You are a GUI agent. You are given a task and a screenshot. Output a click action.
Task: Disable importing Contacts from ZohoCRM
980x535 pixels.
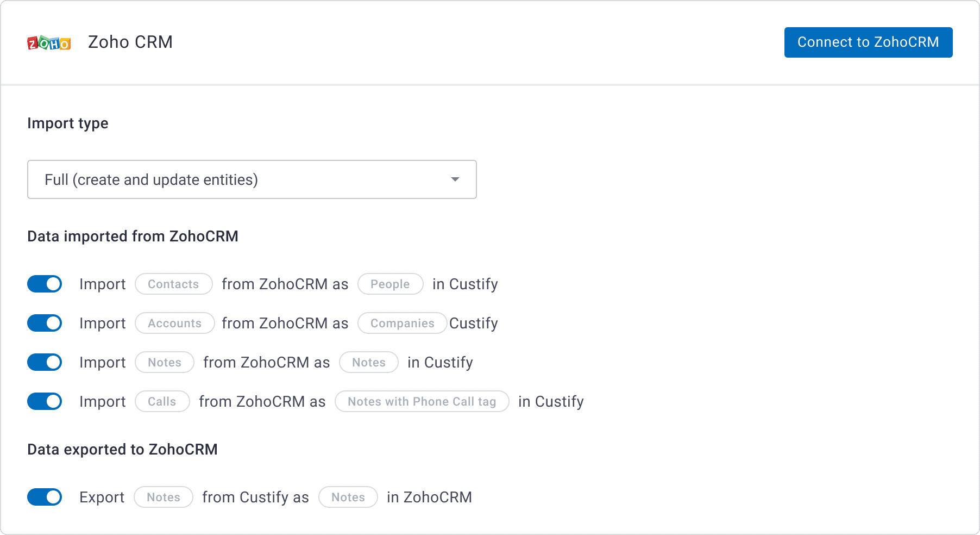click(x=45, y=284)
